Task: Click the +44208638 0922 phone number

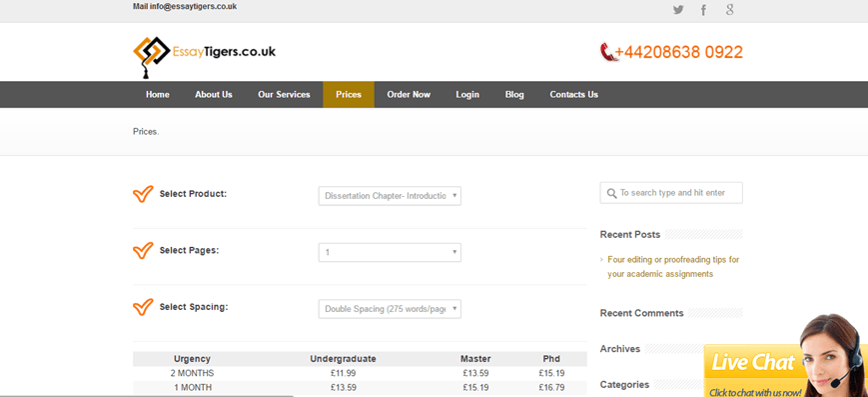Action: pos(679,52)
